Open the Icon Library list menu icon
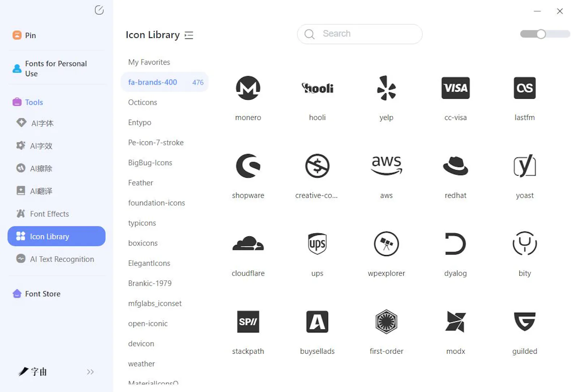Image resolution: width=578 pixels, height=392 pixels. pos(189,35)
